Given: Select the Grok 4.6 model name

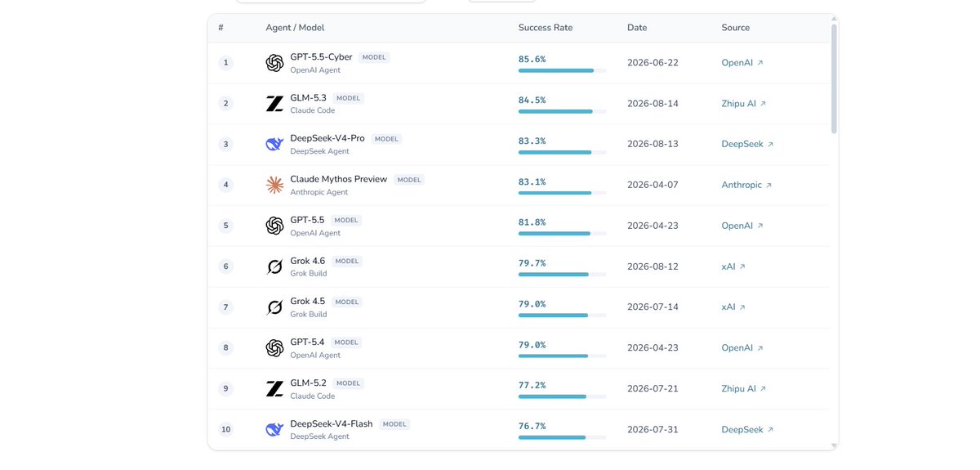Looking at the screenshot, I should click(308, 262).
